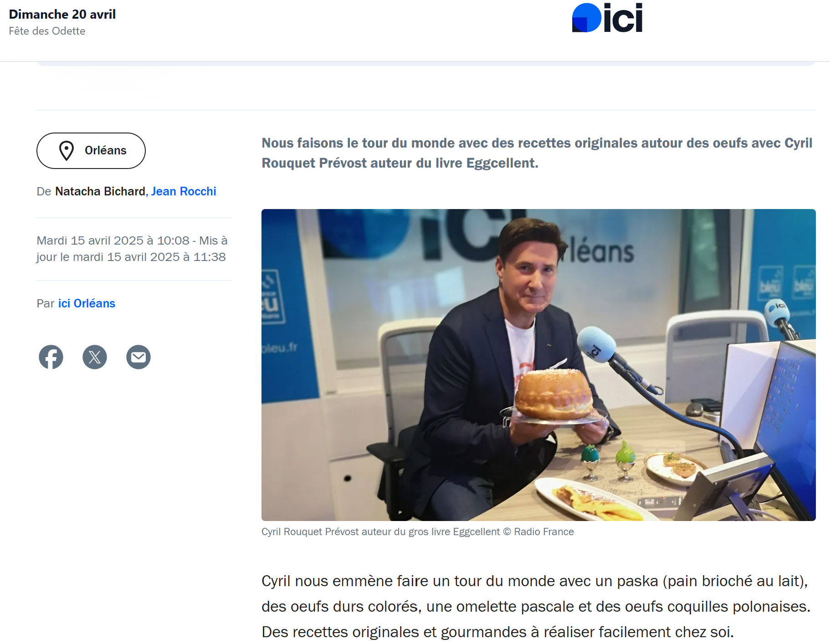830x644 pixels.
Task: Go to homepage via the ici logo
Action: 607,18
